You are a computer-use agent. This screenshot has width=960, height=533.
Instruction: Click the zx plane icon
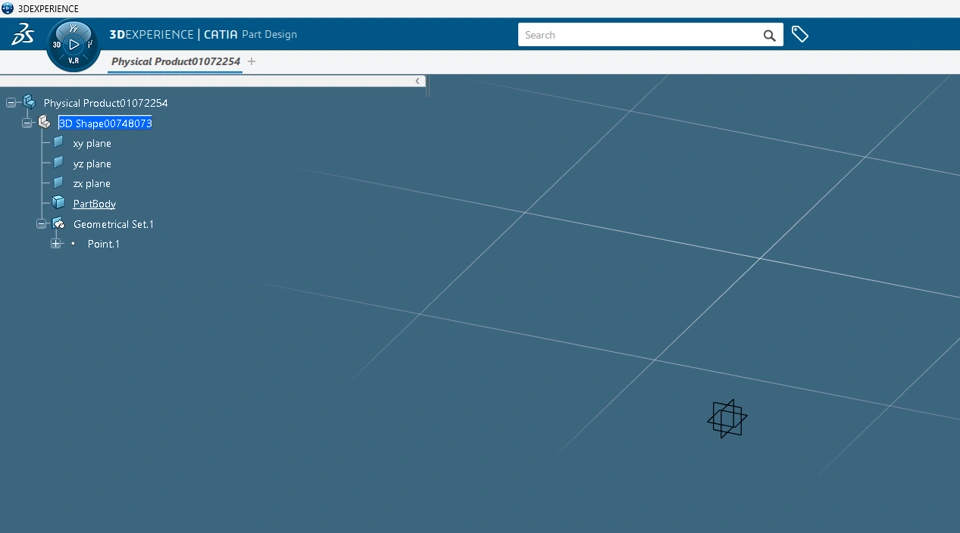(58, 182)
